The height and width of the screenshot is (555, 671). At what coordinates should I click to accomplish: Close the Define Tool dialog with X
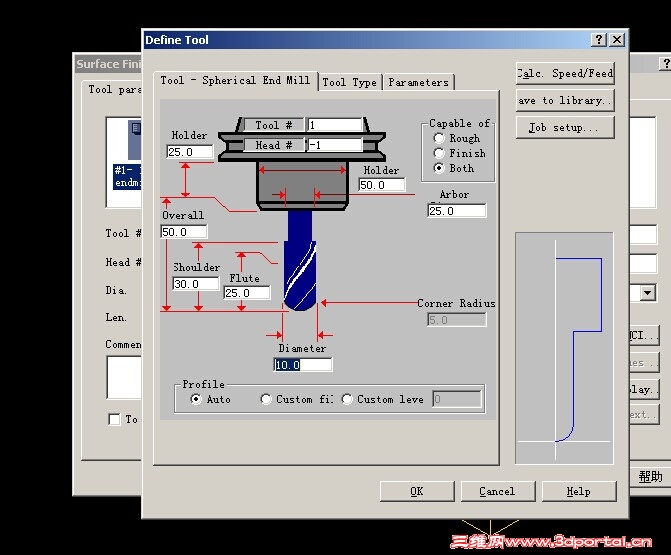click(x=617, y=40)
